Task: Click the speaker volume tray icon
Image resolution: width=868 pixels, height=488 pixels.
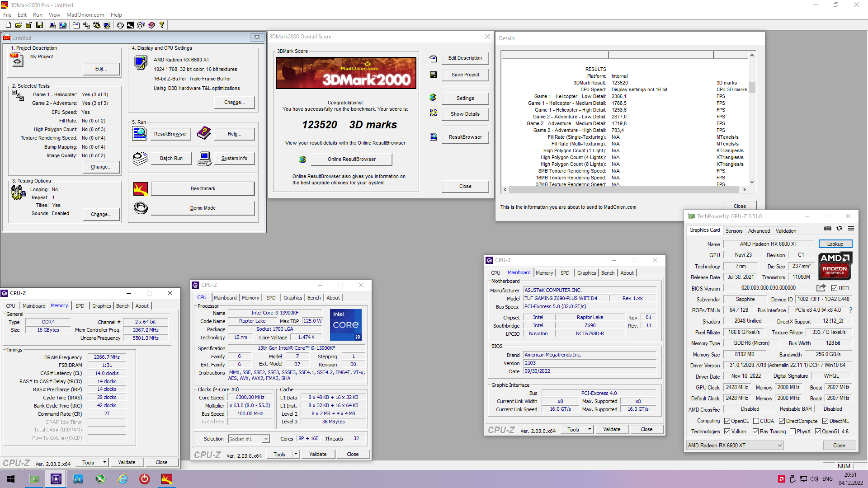Action: [x=814, y=479]
